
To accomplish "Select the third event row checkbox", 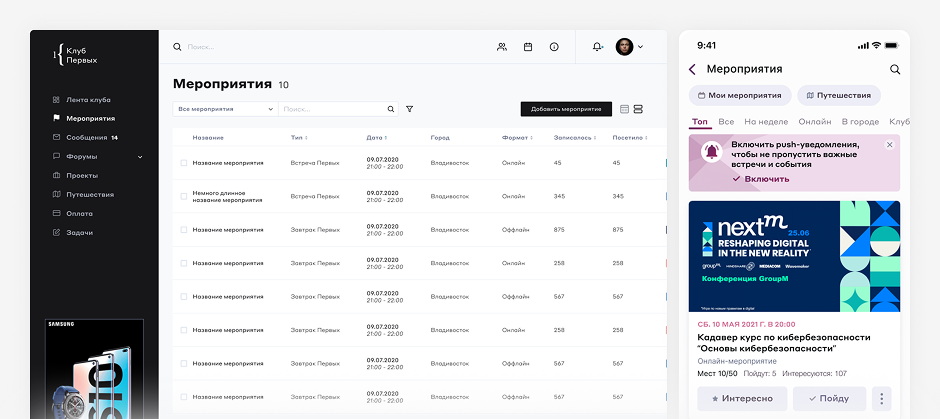I will [x=184, y=230].
